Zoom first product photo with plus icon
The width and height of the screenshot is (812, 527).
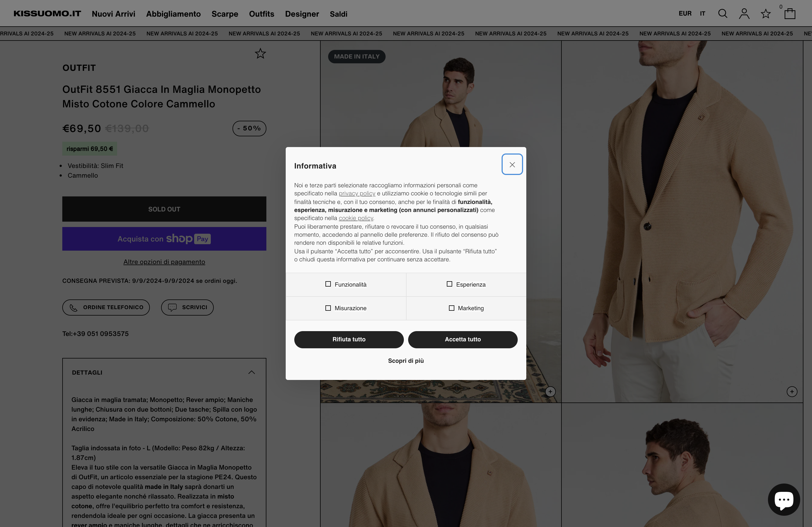[550, 391]
